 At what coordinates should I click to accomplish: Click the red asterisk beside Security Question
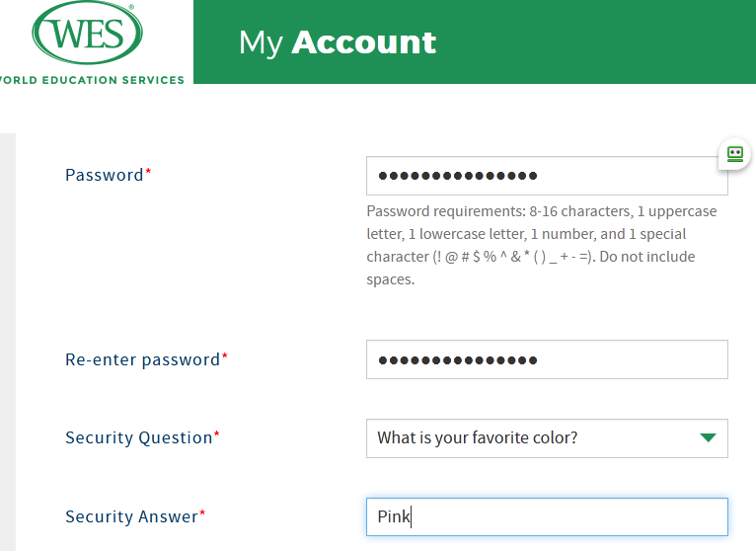pyautogui.click(x=217, y=435)
